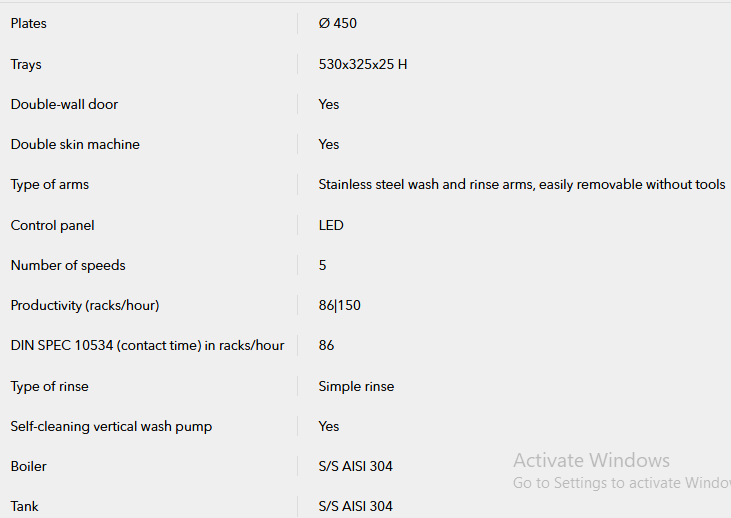The image size is (731, 518).
Task: Select the Double-wall door label
Action: [x=64, y=104]
